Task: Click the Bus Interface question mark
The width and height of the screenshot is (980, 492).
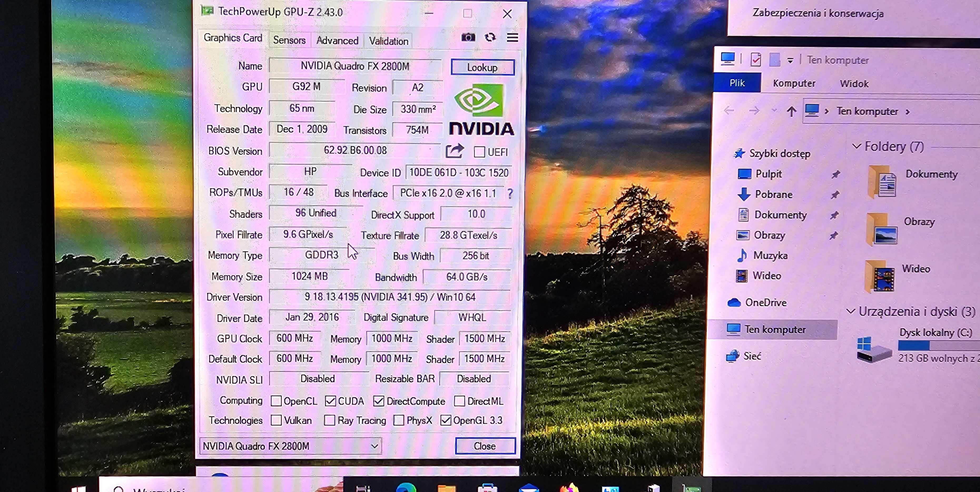Action: [510, 194]
